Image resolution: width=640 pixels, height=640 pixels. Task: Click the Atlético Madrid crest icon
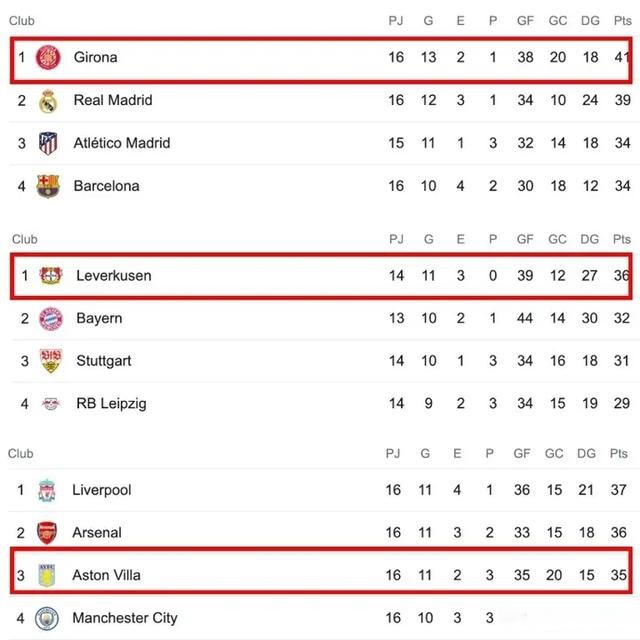pyautogui.click(x=48, y=143)
